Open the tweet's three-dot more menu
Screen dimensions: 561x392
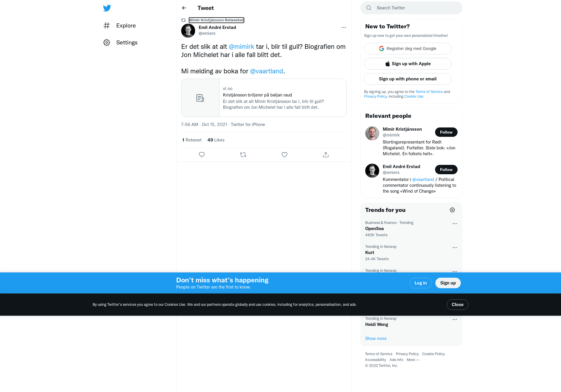[x=344, y=27]
